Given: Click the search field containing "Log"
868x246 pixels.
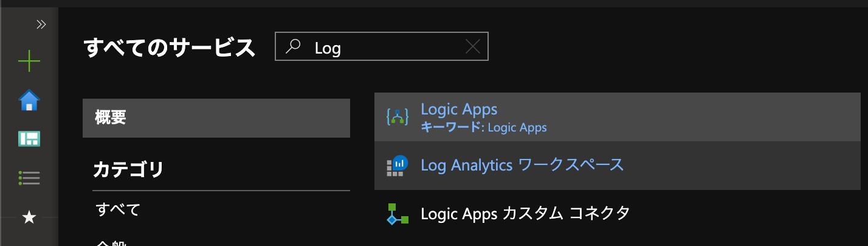Looking at the screenshot, I should pyautogui.click(x=383, y=47).
